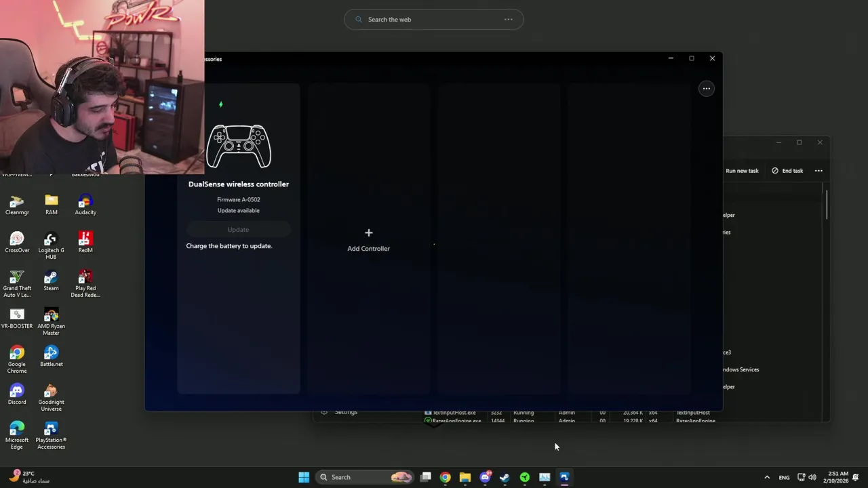Screen dimensions: 868x488
Task: Launch AMD Ryzen Master shortcut
Action: 52,322
